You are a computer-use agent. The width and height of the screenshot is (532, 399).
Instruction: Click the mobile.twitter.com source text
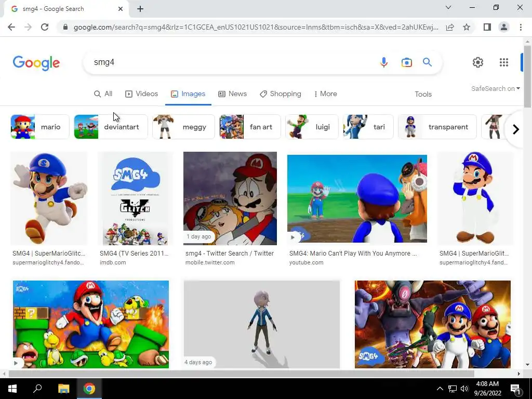[x=210, y=262]
